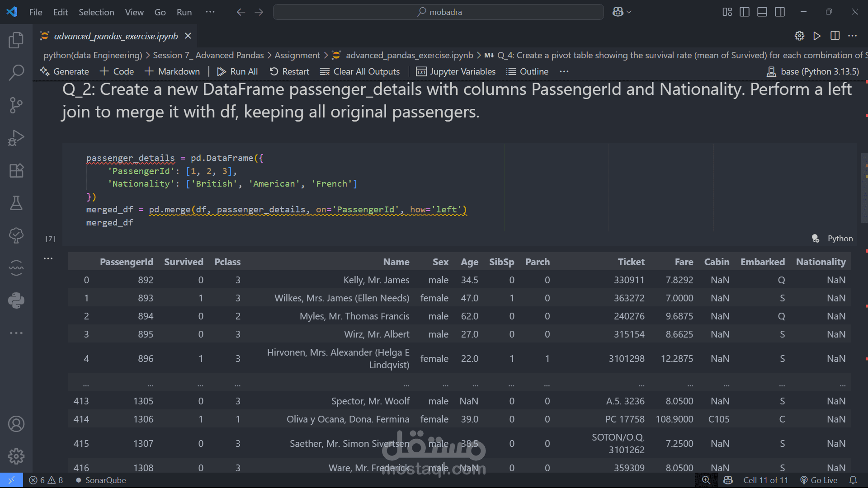Screen dimensions: 868x488
Task: Expand the Copilot dropdown arrow
Action: (x=629, y=12)
